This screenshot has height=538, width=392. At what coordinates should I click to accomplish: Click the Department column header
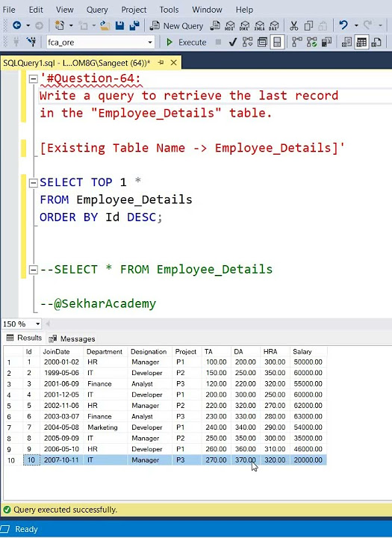point(105,352)
